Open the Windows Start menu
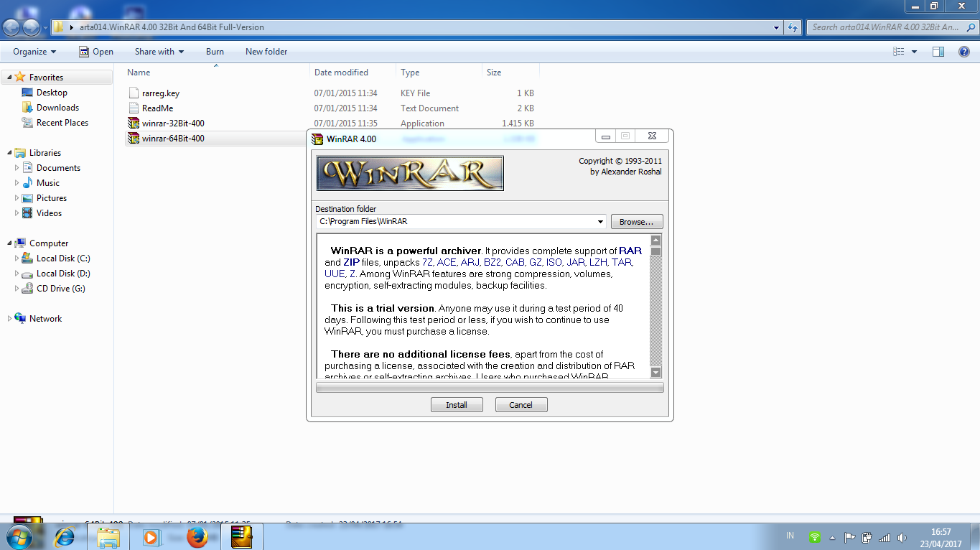The width and height of the screenshot is (980, 550). [x=18, y=536]
